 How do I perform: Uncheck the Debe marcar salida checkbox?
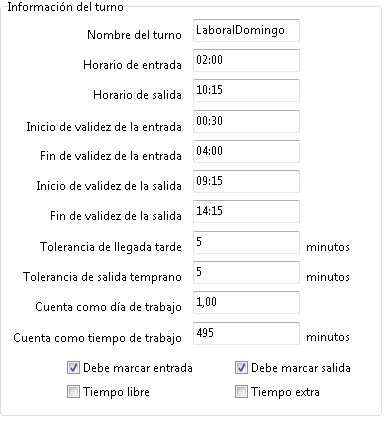(x=241, y=368)
